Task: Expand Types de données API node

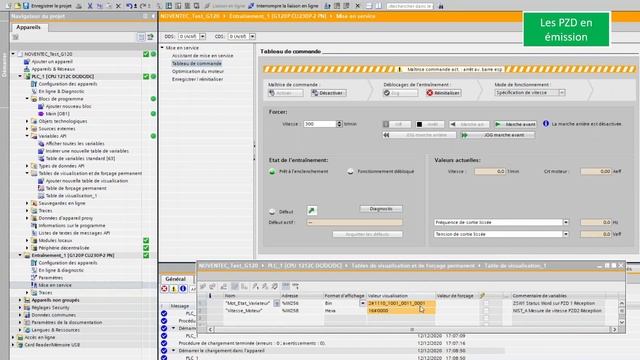Action: point(27,166)
